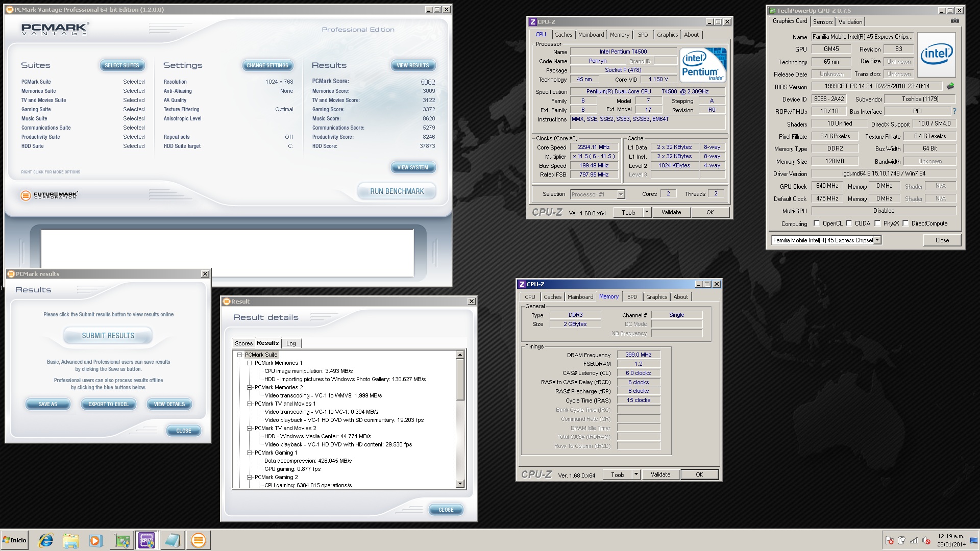This screenshot has height=551, width=980.
Task: Switch to GPU-Z via its taskbar icon
Action: (122, 540)
